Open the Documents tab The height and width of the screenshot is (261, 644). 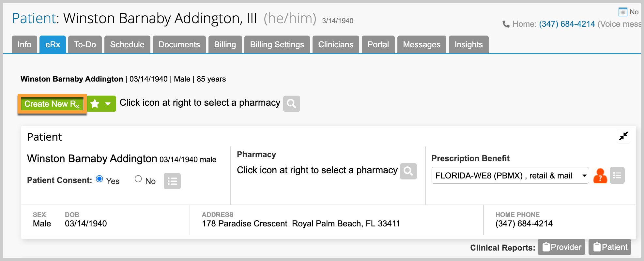click(x=179, y=44)
